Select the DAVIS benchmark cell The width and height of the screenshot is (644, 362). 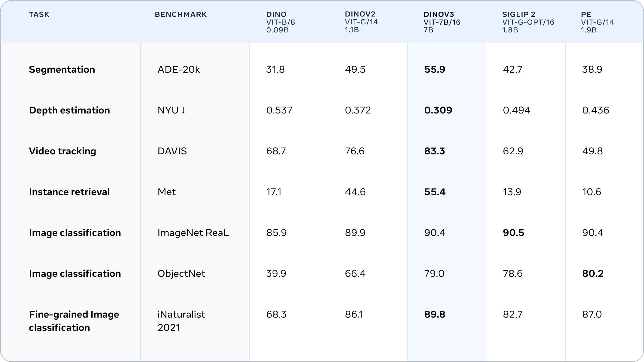coord(172,151)
